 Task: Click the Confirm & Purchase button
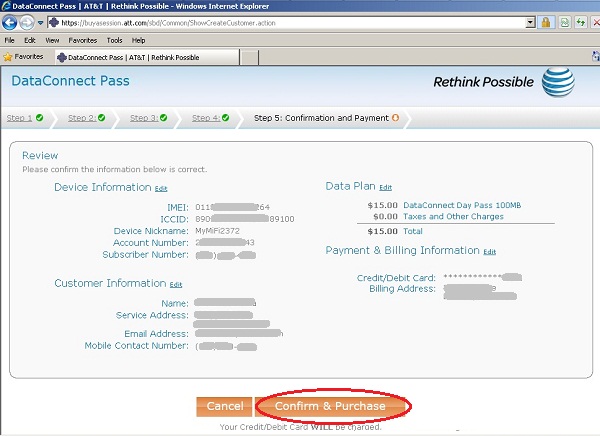pos(331,406)
